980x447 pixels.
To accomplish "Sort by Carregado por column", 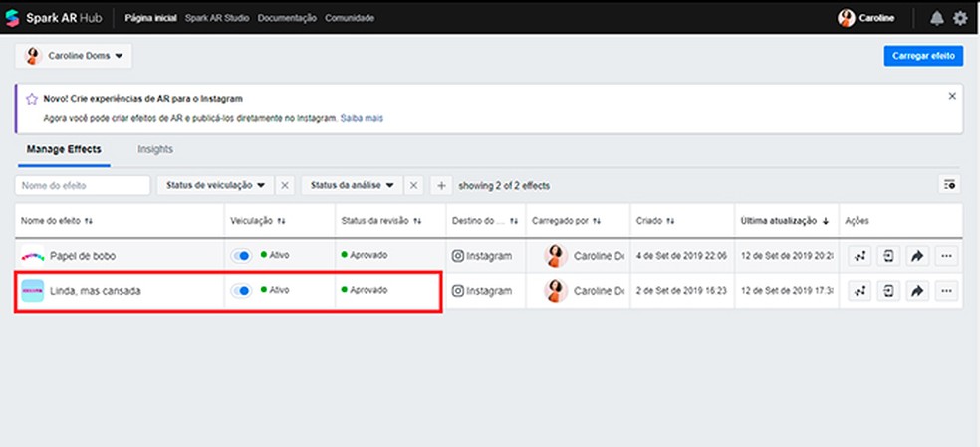I will 567,221.
